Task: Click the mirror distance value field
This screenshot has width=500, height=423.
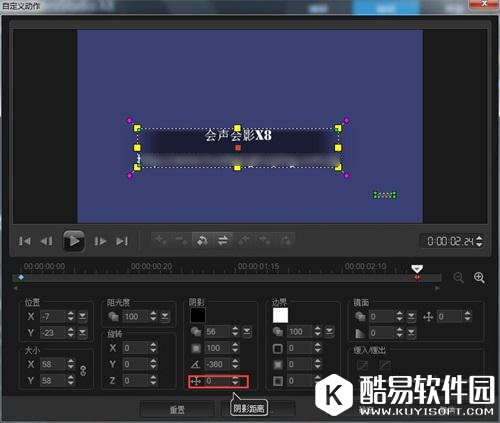Action: click(x=450, y=316)
